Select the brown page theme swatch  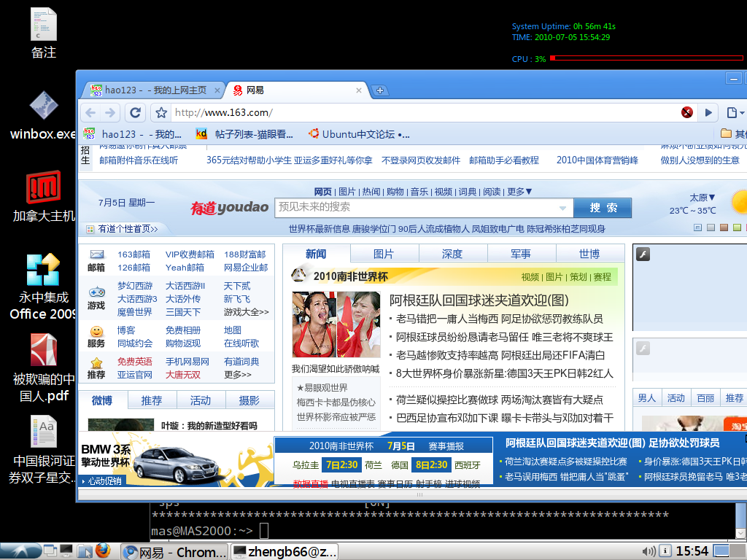(724, 227)
